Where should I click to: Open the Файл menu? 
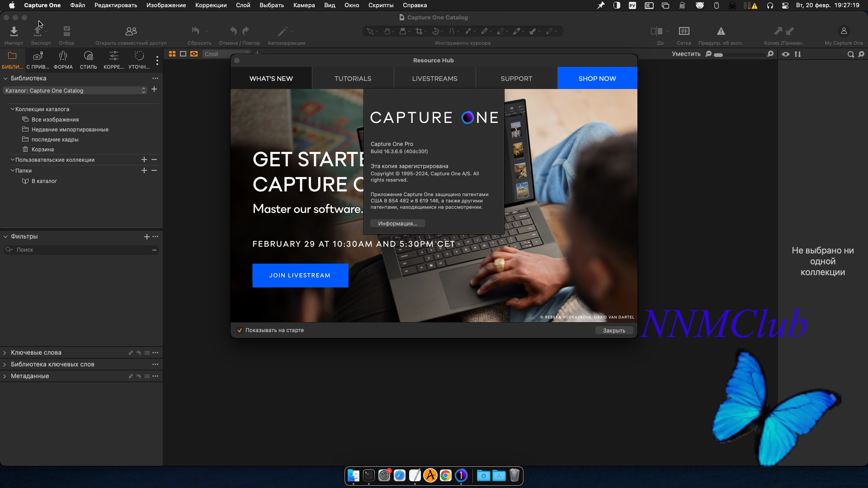[x=78, y=5]
